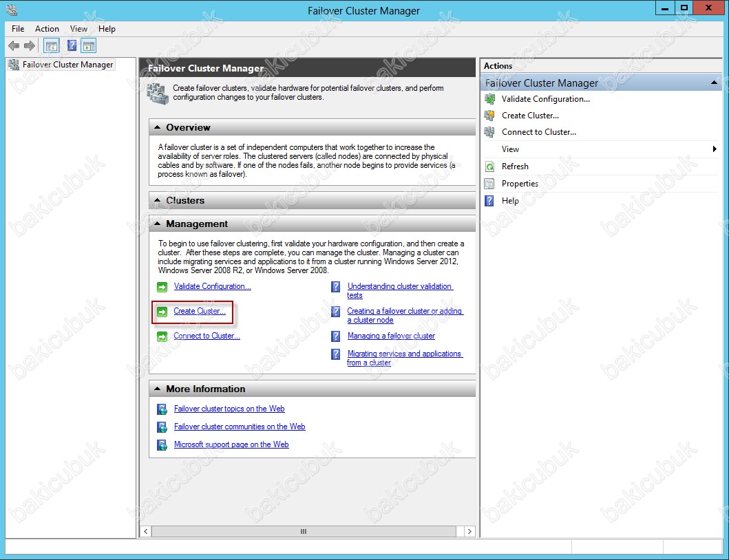
Task: Collapse the Management section
Action: (157, 224)
